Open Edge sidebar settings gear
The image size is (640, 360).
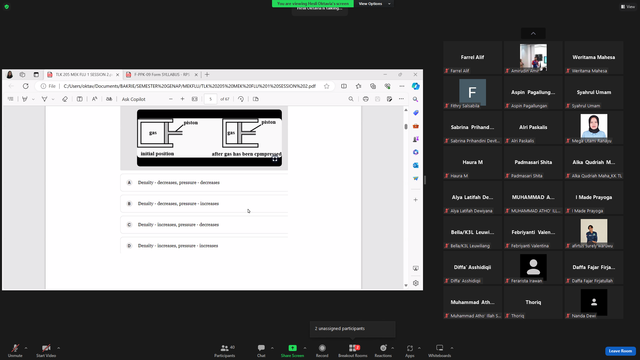416,283
